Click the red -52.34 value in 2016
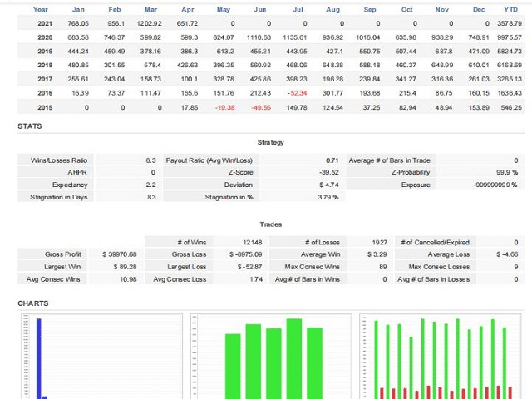 (297, 93)
